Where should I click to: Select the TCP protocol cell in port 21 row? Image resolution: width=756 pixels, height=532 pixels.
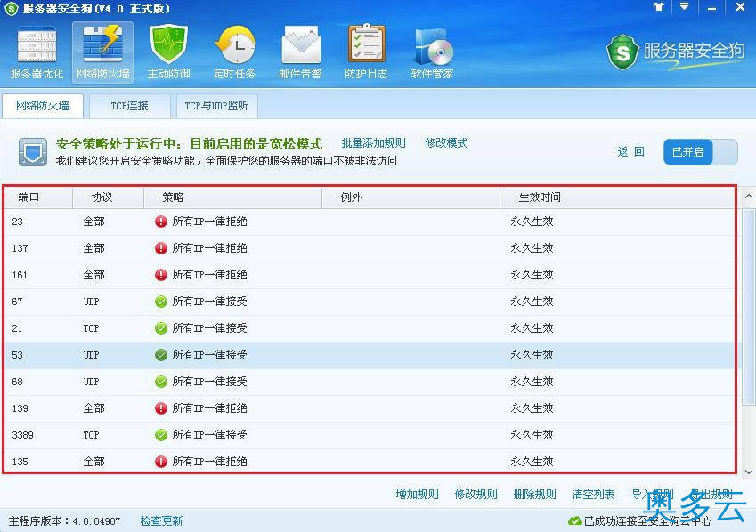pos(91,328)
